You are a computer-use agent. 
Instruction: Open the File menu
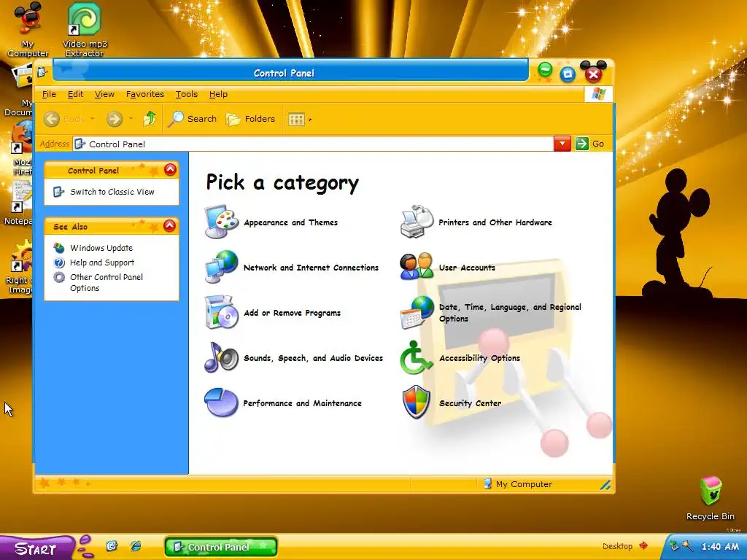[x=49, y=94]
